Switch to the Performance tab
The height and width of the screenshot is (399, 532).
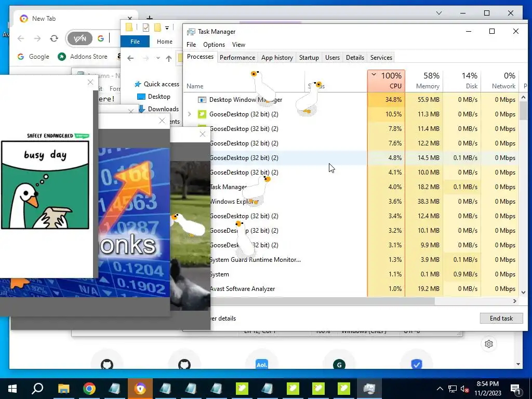(237, 57)
